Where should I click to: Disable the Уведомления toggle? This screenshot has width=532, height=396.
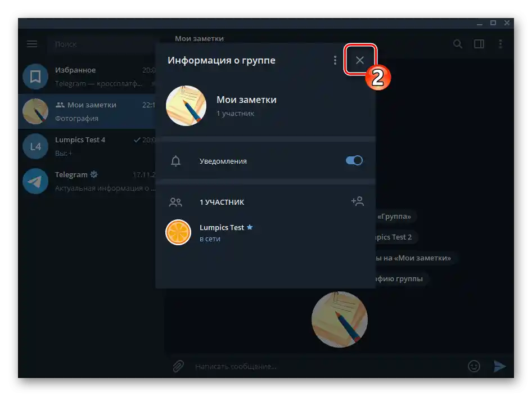click(354, 160)
